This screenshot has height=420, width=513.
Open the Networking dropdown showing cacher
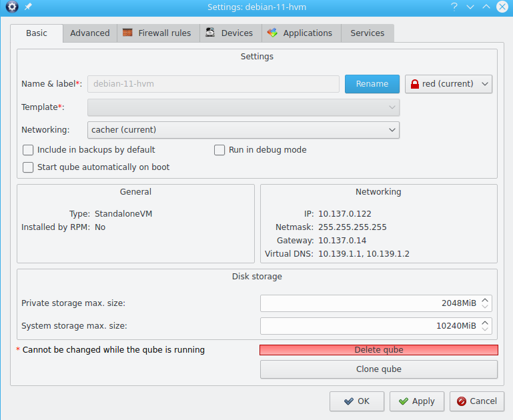(x=243, y=130)
